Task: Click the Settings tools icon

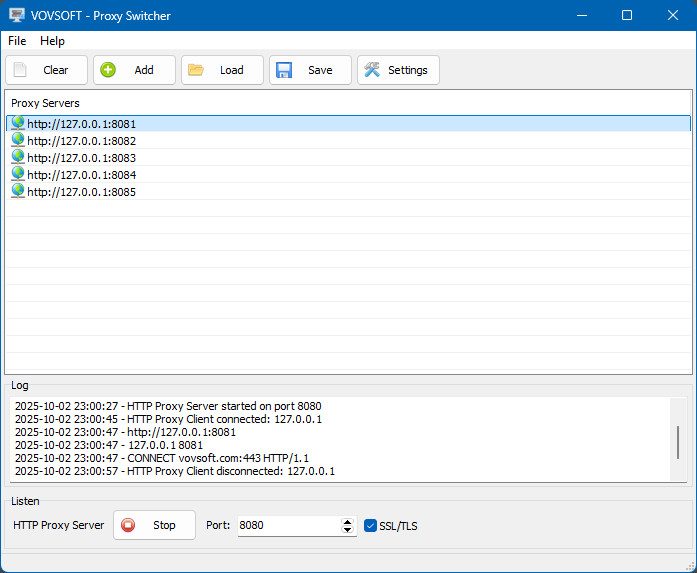Action: point(372,70)
